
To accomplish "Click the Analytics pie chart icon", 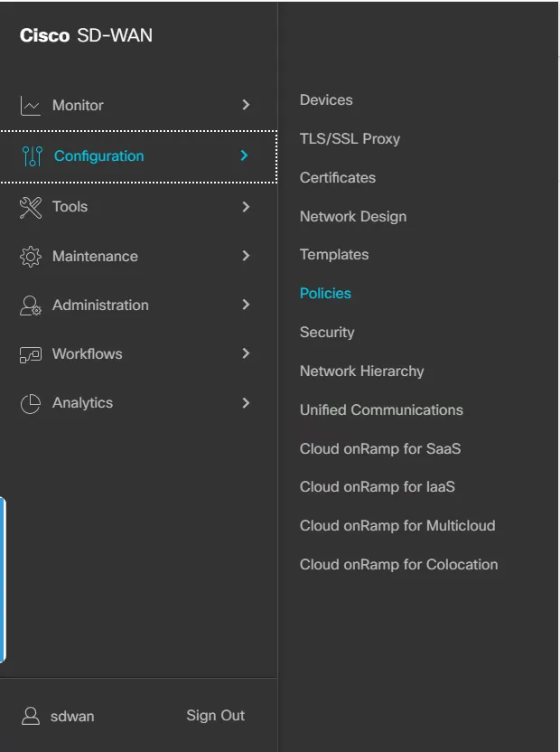I will click(x=31, y=403).
